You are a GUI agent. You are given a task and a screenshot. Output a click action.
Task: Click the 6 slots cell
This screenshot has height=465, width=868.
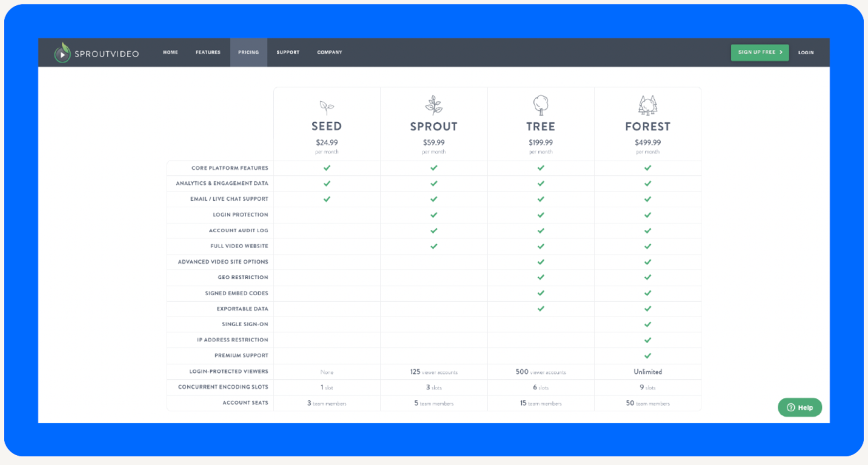(540, 387)
